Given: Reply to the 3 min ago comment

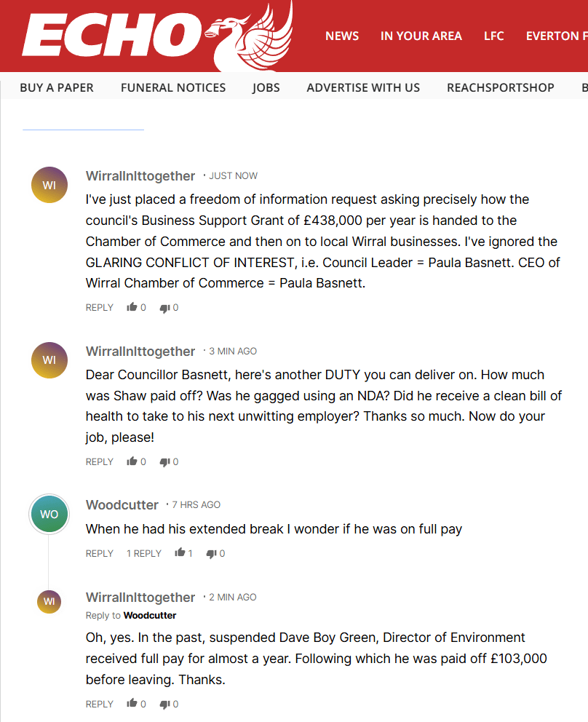Looking at the screenshot, I should tap(100, 462).
